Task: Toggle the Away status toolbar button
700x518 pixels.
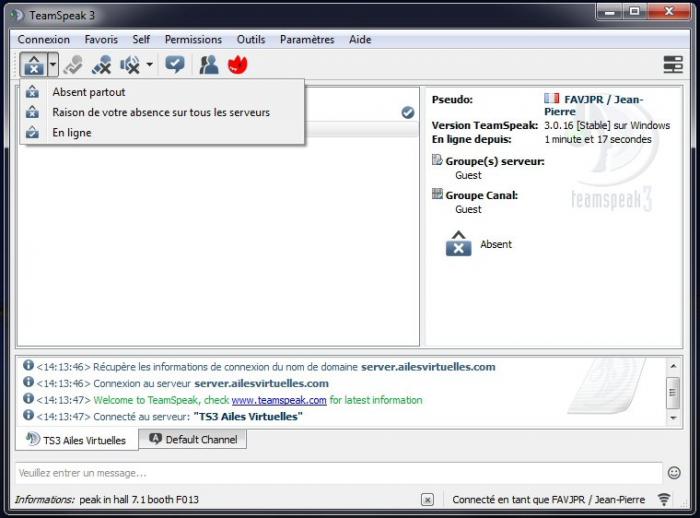Action: (x=33, y=65)
